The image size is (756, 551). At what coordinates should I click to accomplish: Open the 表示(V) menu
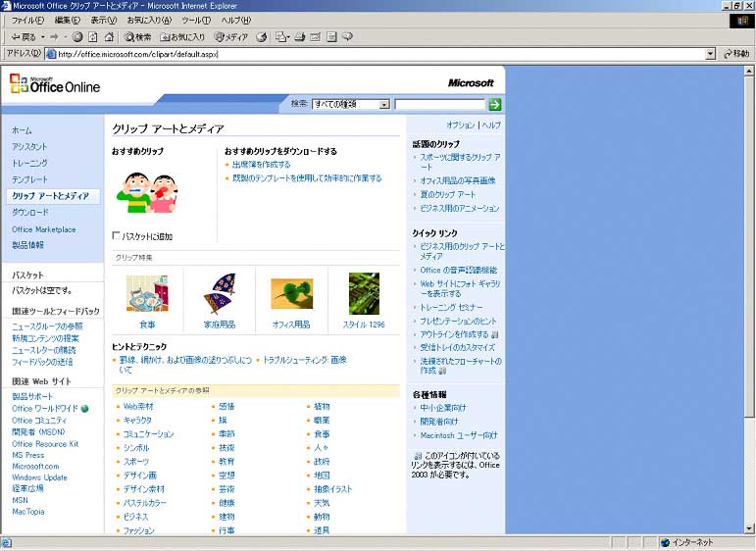pyautogui.click(x=104, y=21)
